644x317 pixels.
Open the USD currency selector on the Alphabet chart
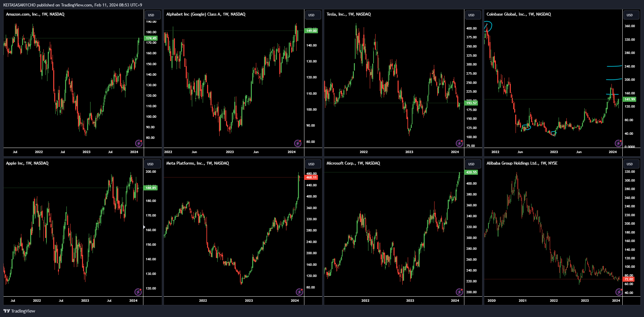[313, 15]
